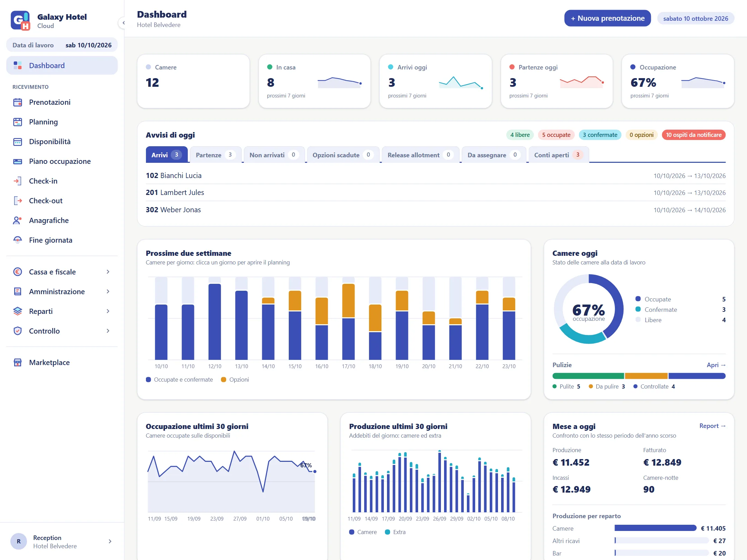The width and height of the screenshot is (747, 560).
Task: Open arrival row 201 Lambert Jules
Action: [436, 193]
